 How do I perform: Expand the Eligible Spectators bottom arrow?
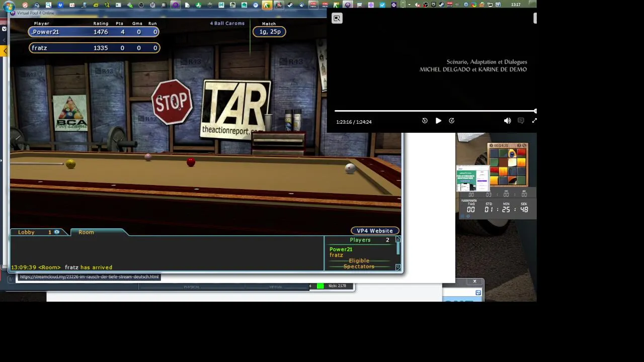point(398,267)
